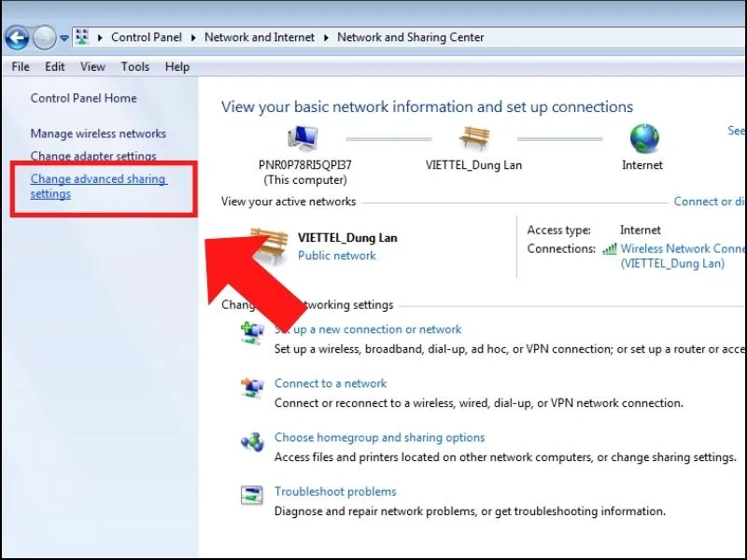The width and height of the screenshot is (747, 560).
Task: Click the Forward navigation arrow button
Action: 44,38
